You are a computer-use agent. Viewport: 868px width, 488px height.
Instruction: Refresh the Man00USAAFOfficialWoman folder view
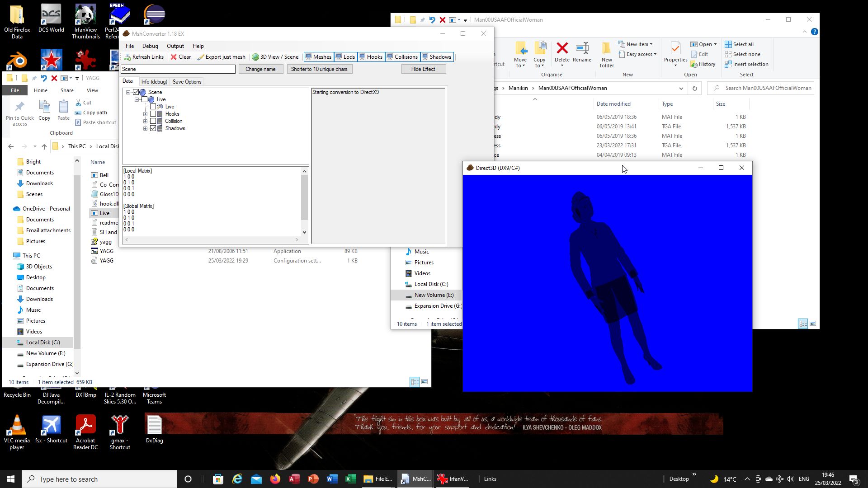[695, 88]
